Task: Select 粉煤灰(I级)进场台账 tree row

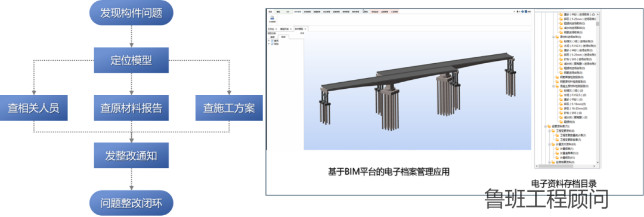Action: [576, 41]
